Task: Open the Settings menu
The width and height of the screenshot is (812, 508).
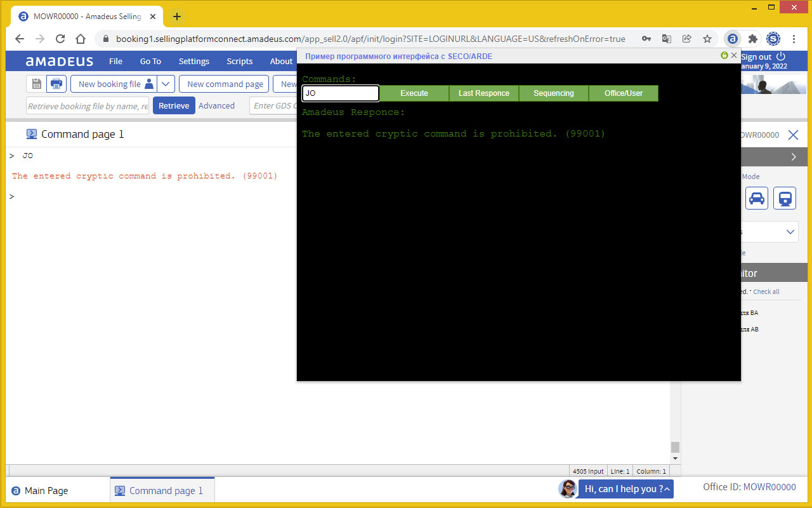Action: 193,61
